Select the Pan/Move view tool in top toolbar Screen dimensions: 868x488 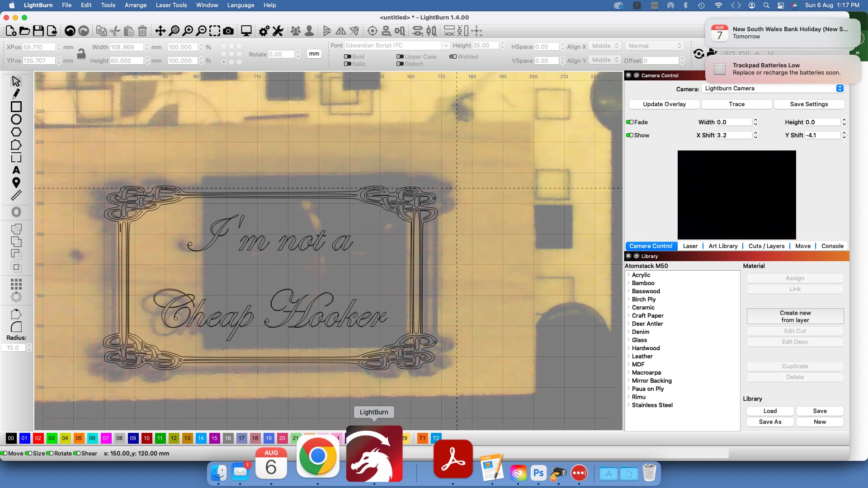click(160, 31)
